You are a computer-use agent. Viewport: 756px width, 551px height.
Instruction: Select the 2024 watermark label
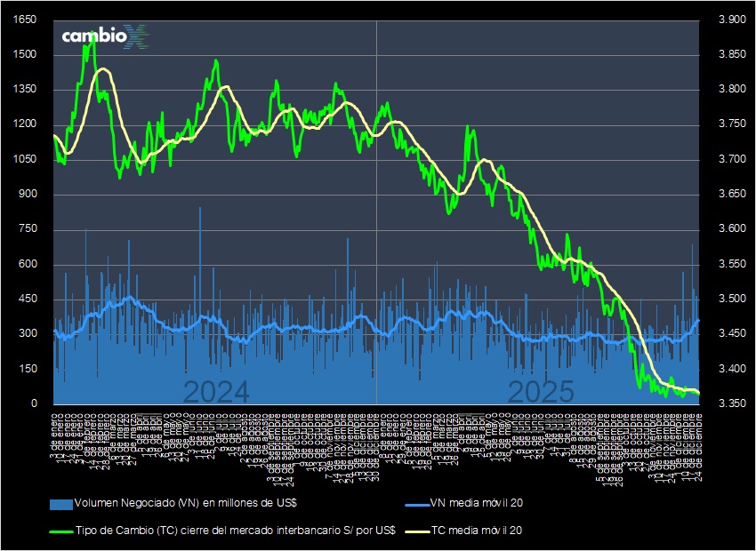tap(216, 389)
